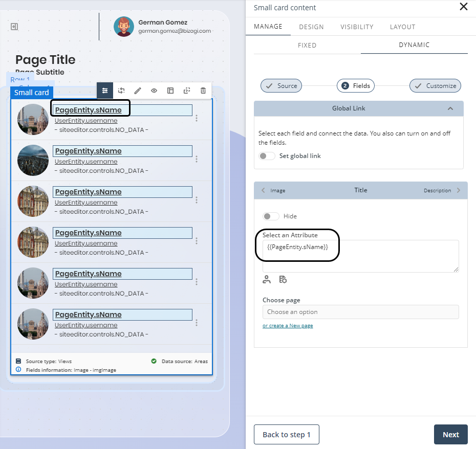Open German Gomez user avatar
Viewport: 476px width, 449px height.
124,27
